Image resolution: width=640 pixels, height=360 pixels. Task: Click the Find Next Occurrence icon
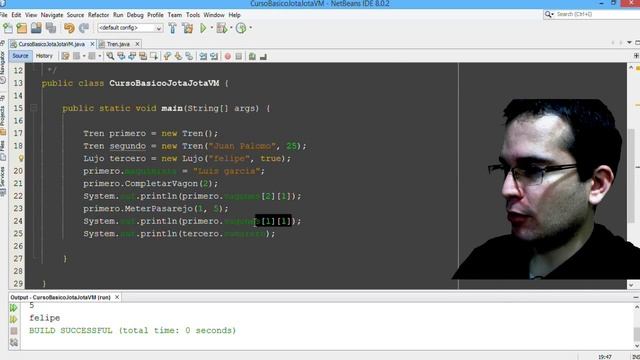pos(132,56)
